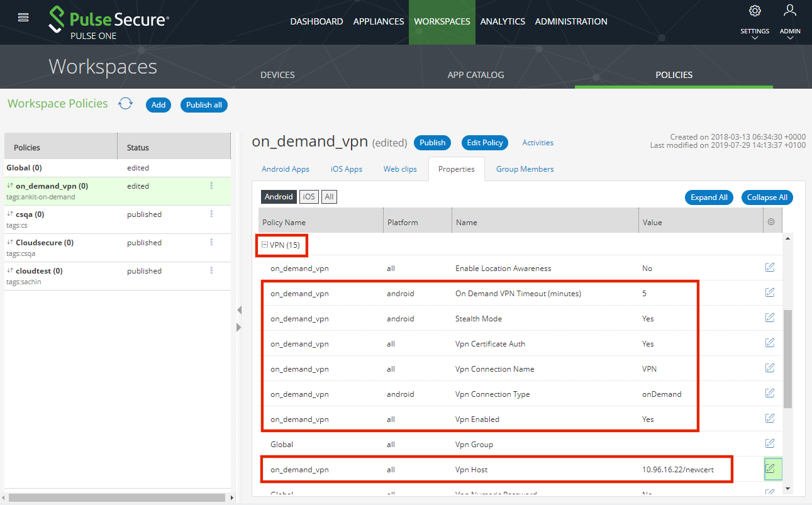
Task: Show properties for All platforms
Action: [x=329, y=197]
